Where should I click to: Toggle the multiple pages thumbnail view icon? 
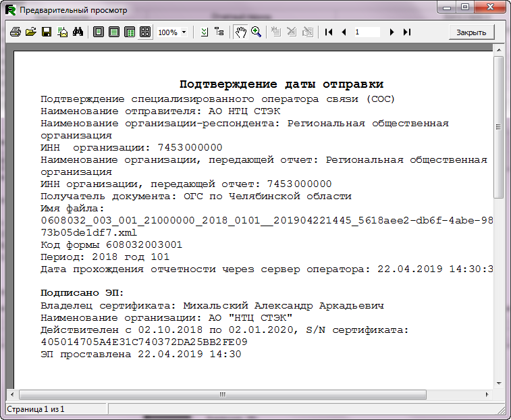pyautogui.click(x=145, y=32)
